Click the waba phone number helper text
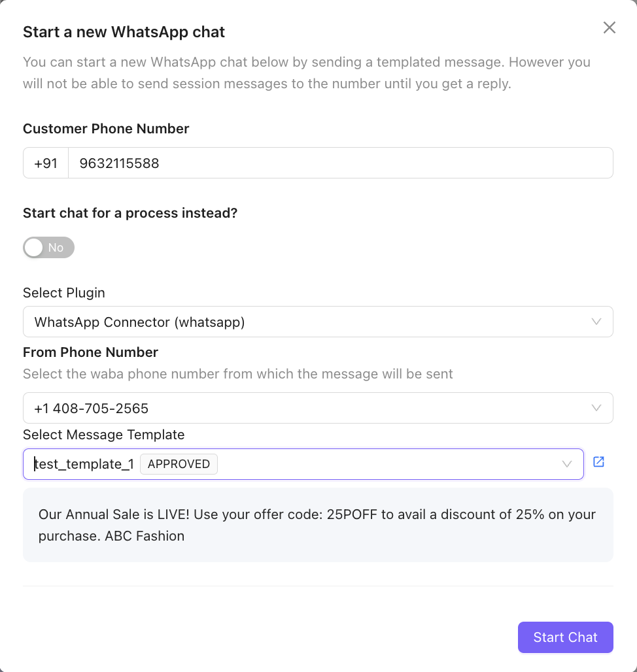This screenshot has width=637, height=672. click(x=237, y=374)
